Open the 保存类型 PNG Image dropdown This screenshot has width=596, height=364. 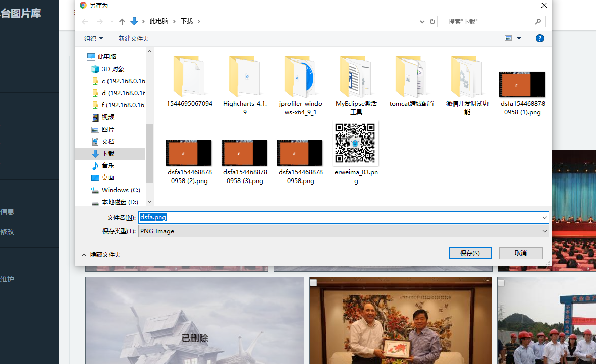[343, 231]
